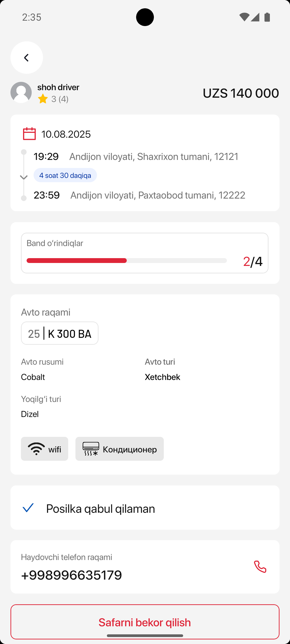
Task: Call driver using red phone icon
Action: point(260,567)
